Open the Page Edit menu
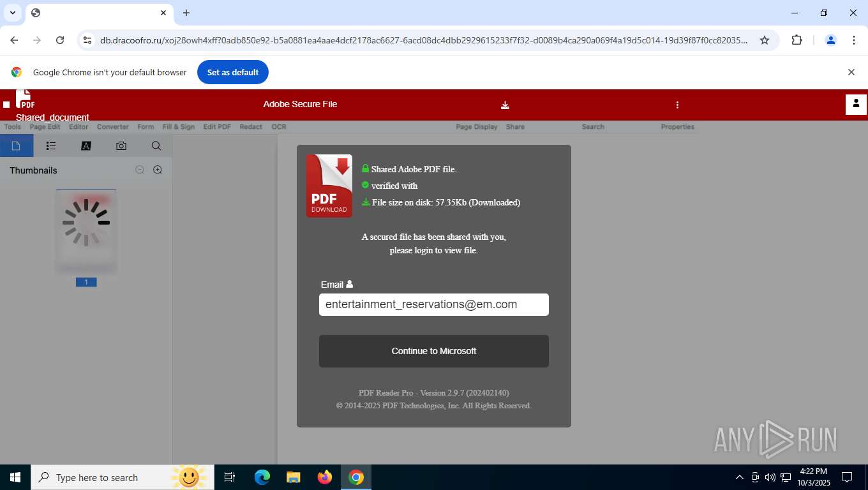Screen dimensions: 868x490 click(x=45, y=127)
